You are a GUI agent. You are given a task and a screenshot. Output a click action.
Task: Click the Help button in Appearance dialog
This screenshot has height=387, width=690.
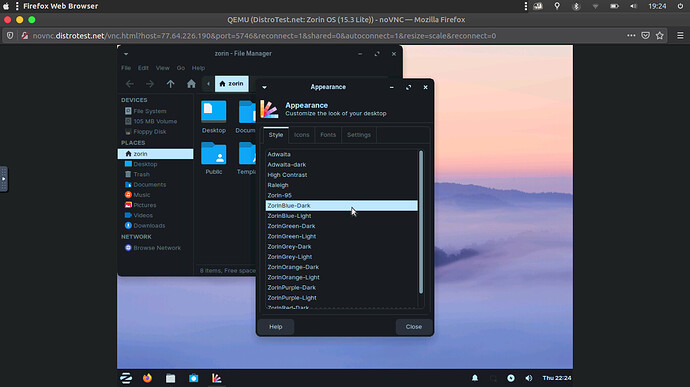tap(275, 327)
